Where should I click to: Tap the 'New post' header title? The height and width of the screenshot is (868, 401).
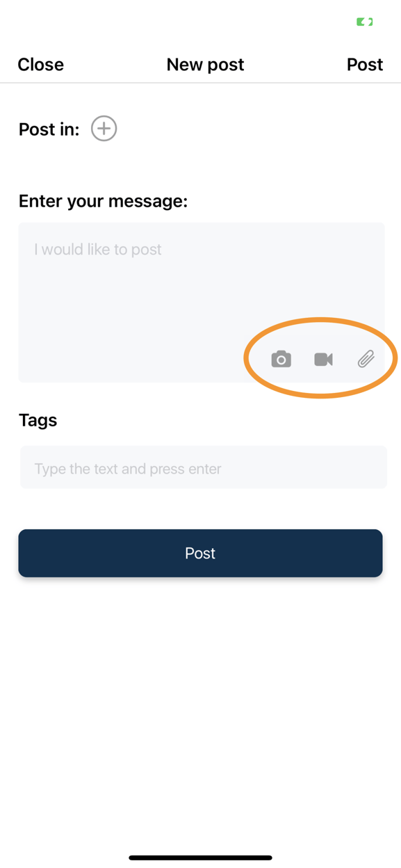click(x=205, y=65)
